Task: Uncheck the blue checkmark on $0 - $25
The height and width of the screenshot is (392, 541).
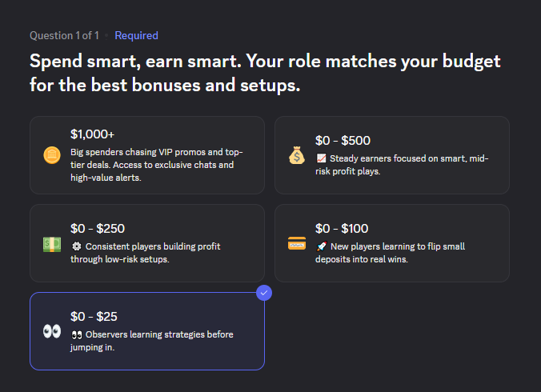Action: point(264,293)
